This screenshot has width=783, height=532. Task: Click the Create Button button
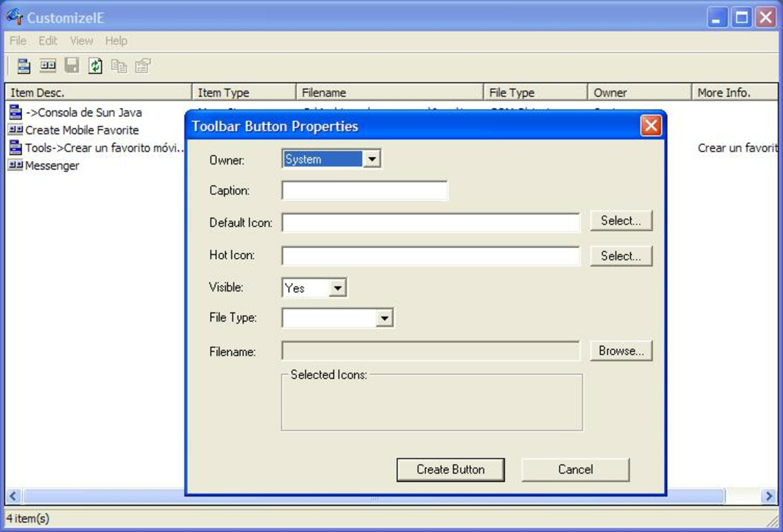(450, 469)
